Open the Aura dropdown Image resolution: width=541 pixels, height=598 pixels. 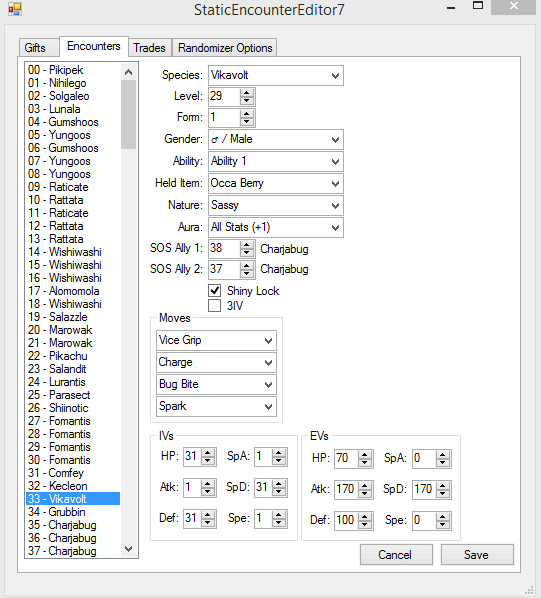[x=276, y=227]
